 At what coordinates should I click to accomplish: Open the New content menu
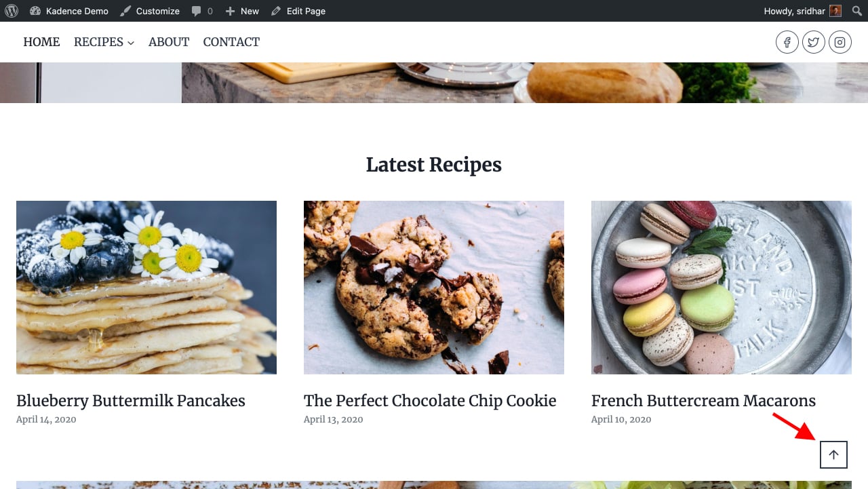point(242,11)
